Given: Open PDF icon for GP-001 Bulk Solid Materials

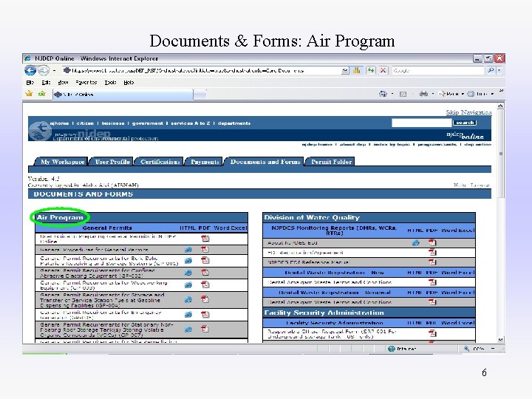Looking at the screenshot, I should point(205,260).
